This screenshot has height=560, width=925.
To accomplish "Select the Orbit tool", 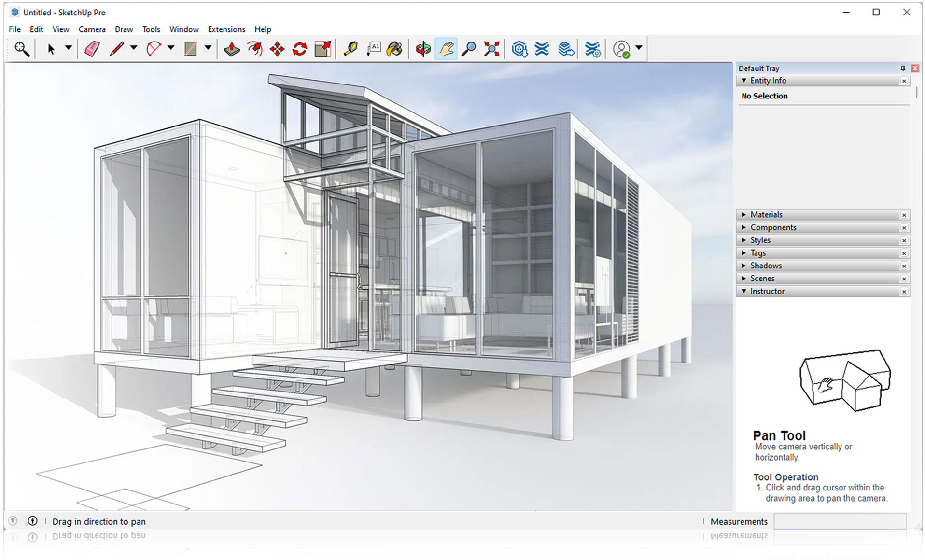I will pos(422,48).
